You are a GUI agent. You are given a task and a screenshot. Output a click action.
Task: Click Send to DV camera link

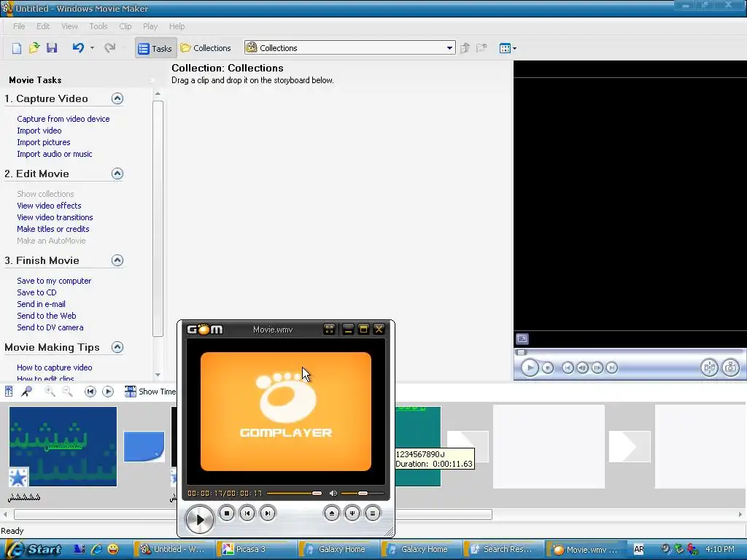(x=50, y=327)
